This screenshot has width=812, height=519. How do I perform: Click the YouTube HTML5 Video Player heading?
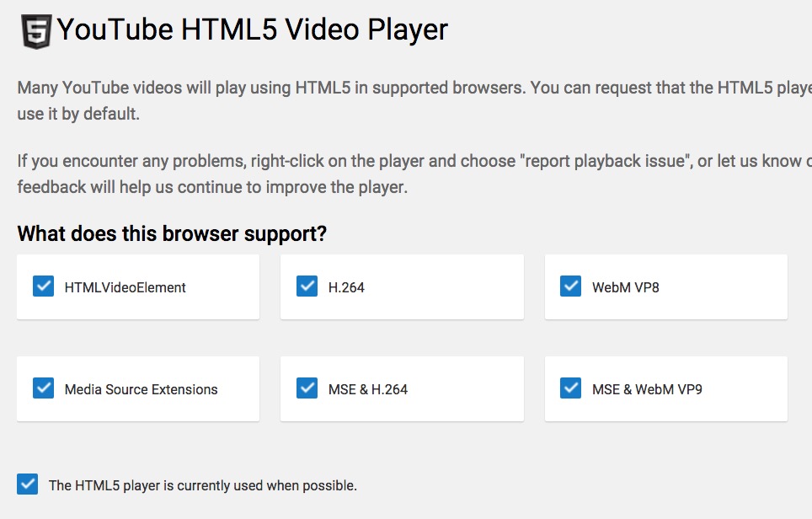[x=251, y=29]
